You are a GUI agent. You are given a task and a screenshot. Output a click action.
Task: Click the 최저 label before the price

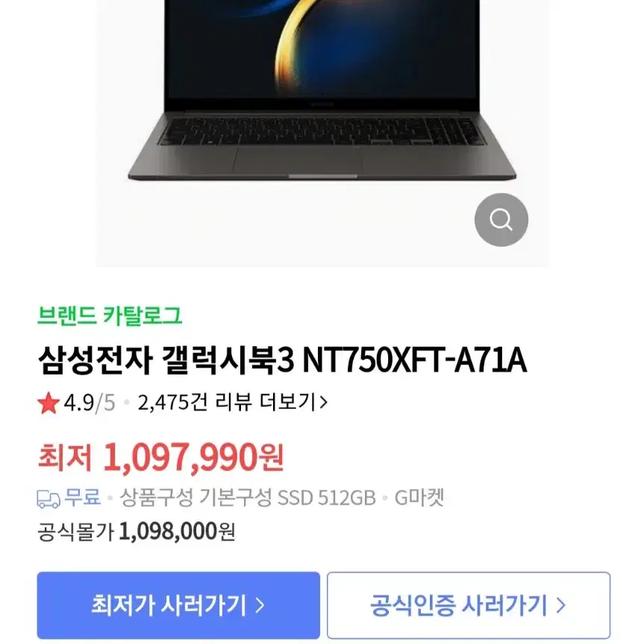pos(65,457)
